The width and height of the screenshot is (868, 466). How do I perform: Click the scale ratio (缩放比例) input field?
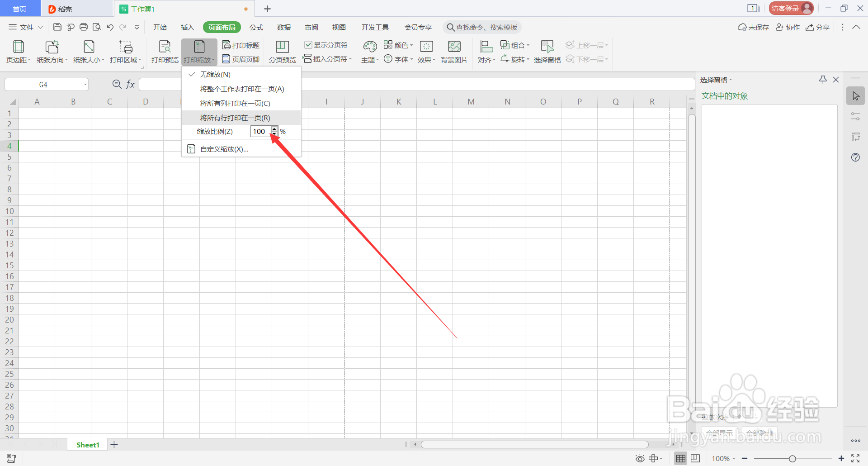coord(260,131)
